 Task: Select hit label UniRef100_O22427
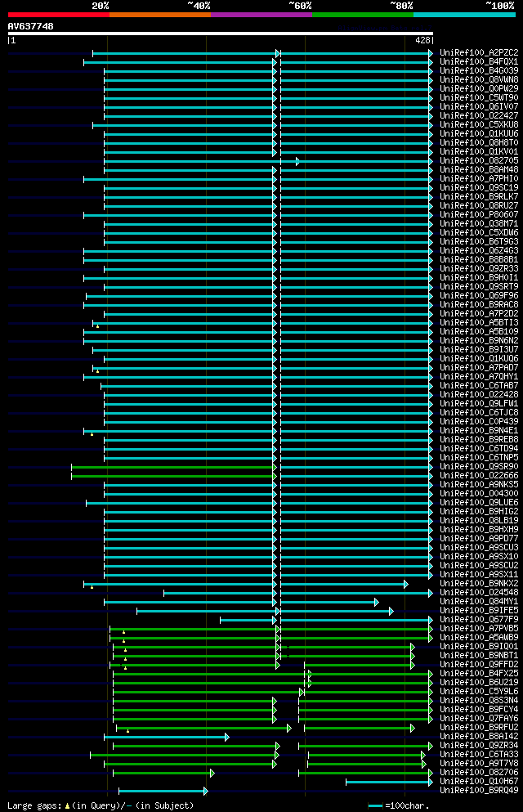point(479,116)
